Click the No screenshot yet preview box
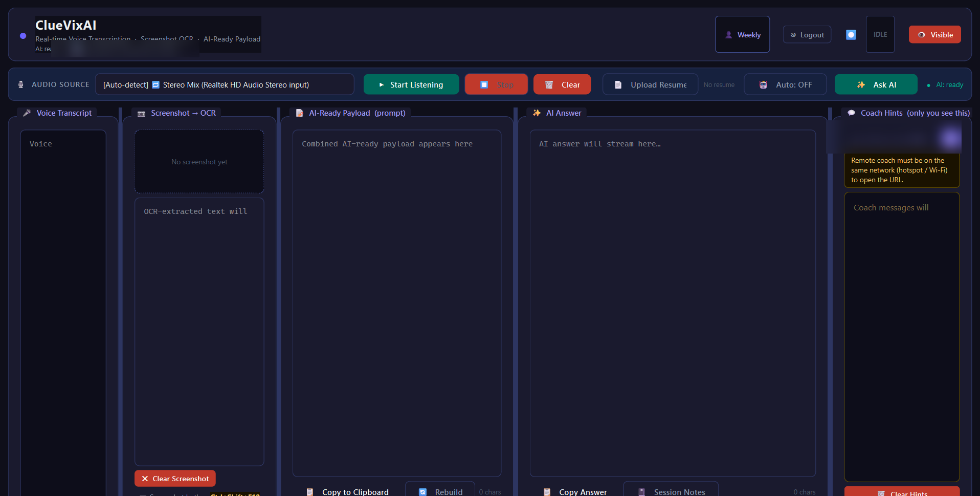The height and width of the screenshot is (496, 980). 199,161
